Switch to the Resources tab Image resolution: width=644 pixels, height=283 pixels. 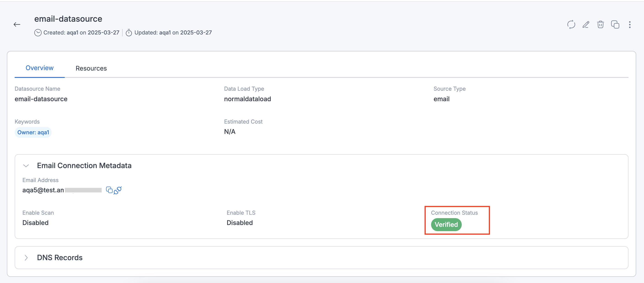(91, 68)
